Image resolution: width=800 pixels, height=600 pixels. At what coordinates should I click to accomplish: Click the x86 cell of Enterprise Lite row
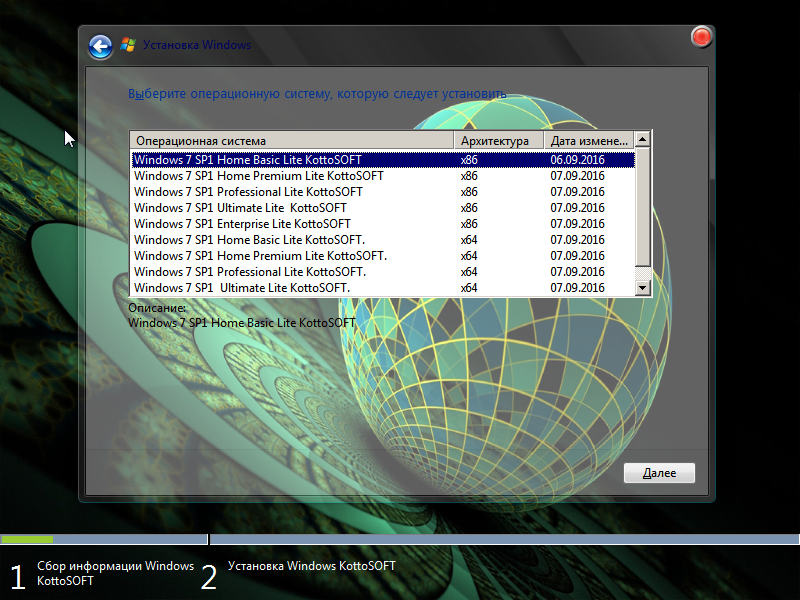[x=469, y=224]
